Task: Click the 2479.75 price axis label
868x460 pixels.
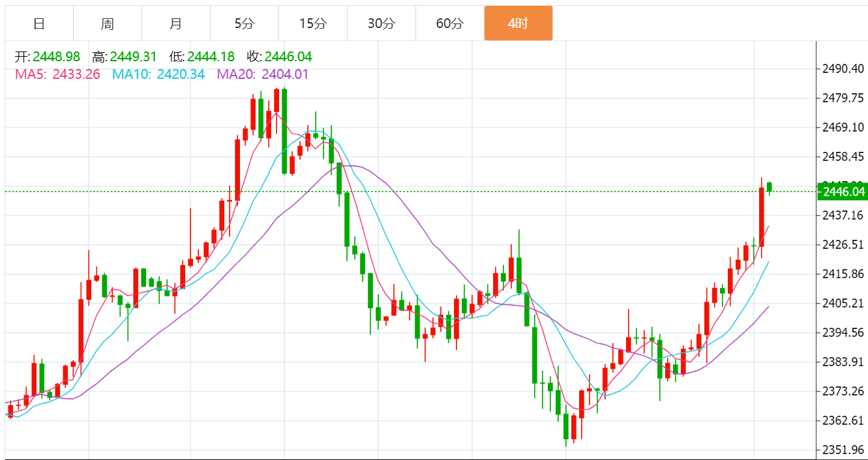Action: [x=843, y=98]
